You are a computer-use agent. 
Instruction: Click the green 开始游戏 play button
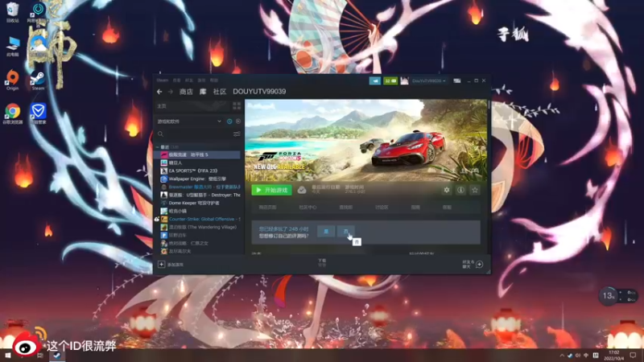(272, 190)
